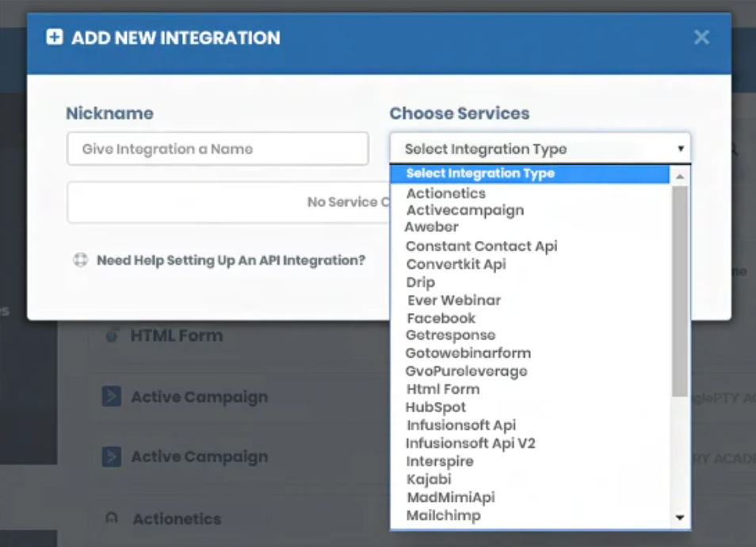Choose Convertkit Api from the list
The height and width of the screenshot is (547, 756).
click(x=456, y=264)
